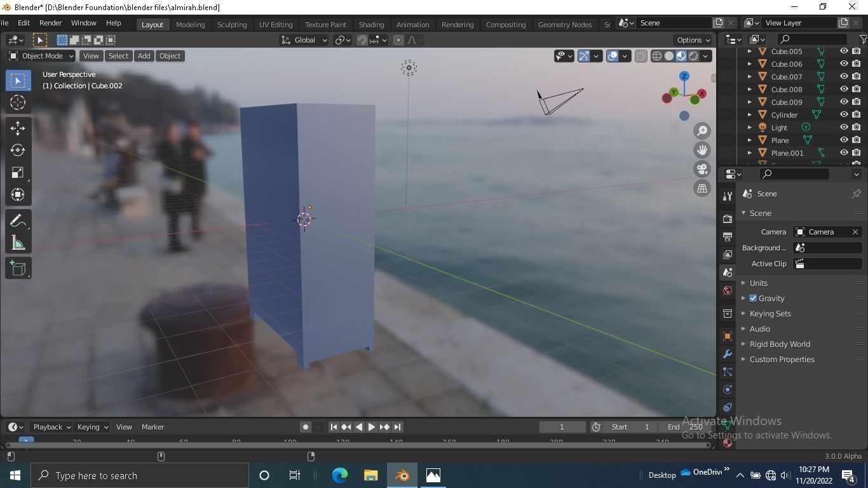The image size is (868, 488).
Task: Switch viewport shading to Wireframe
Action: pos(657,56)
